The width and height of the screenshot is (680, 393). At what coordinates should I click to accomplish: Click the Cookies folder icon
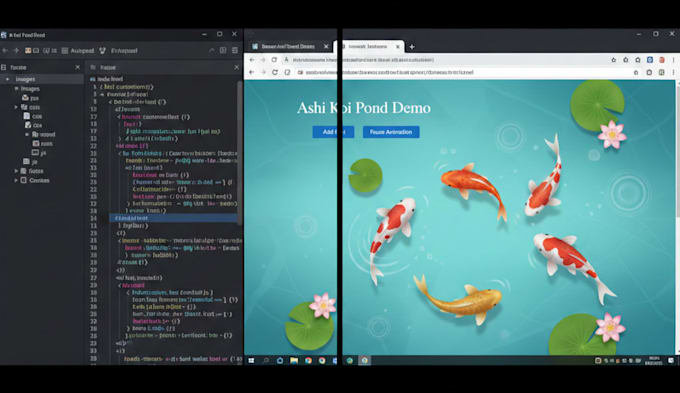(24, 180)
